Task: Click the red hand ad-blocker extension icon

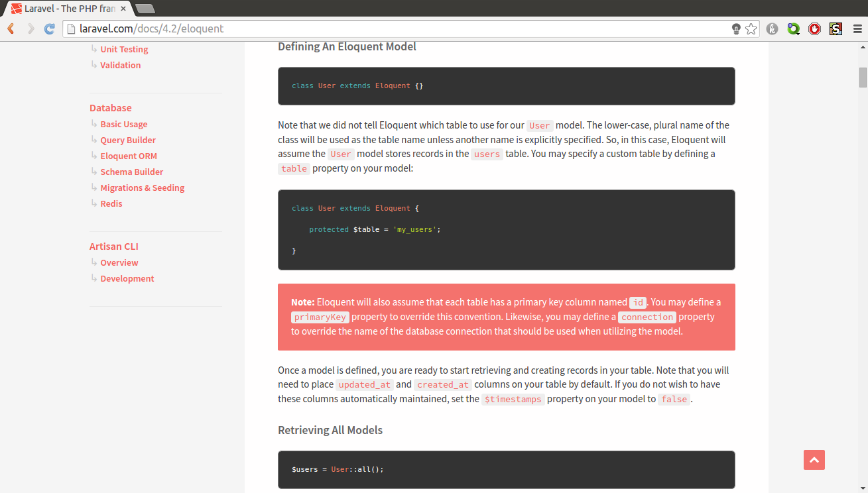Action: (814, 28)
